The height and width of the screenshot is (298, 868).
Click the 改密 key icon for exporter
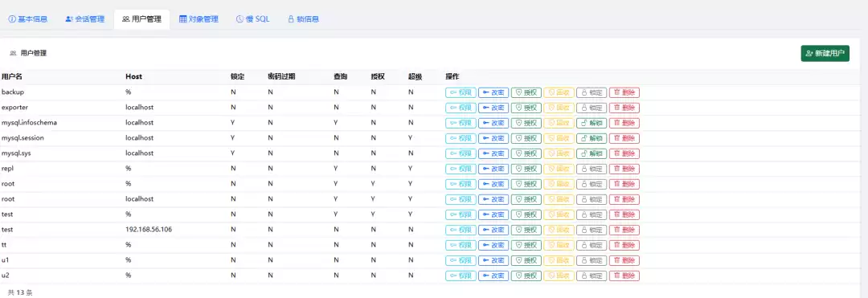click(493, 108)
